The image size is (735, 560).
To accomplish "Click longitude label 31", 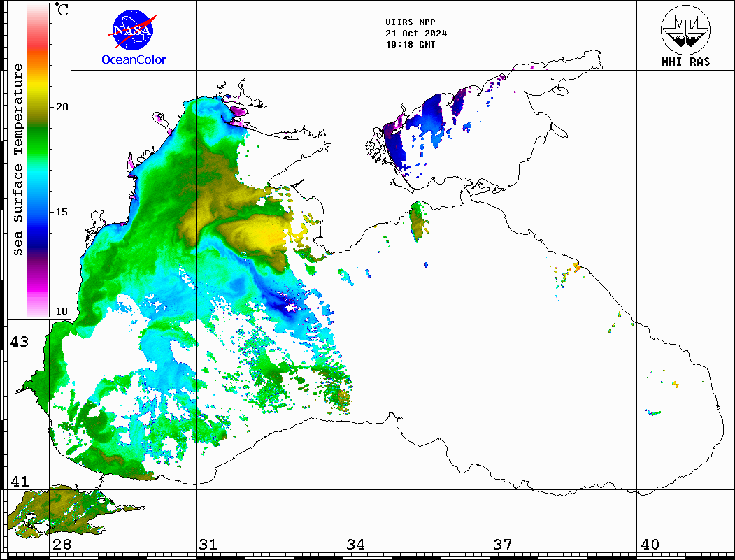I will [208, 544].
